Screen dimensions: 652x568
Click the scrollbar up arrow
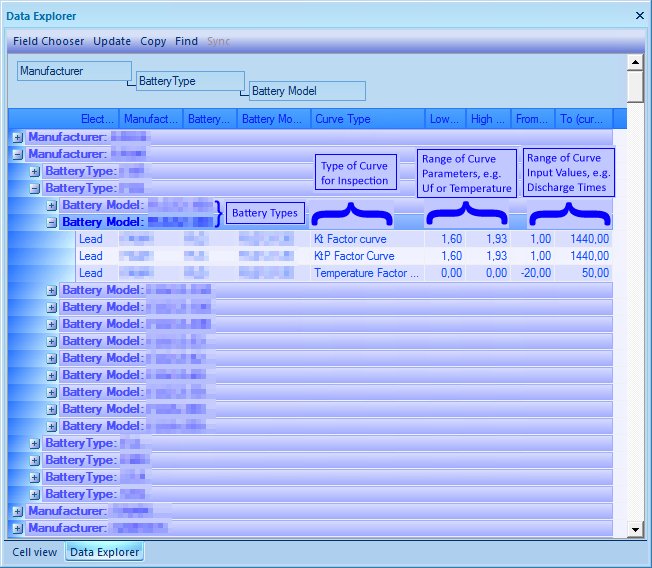(635, 62)
